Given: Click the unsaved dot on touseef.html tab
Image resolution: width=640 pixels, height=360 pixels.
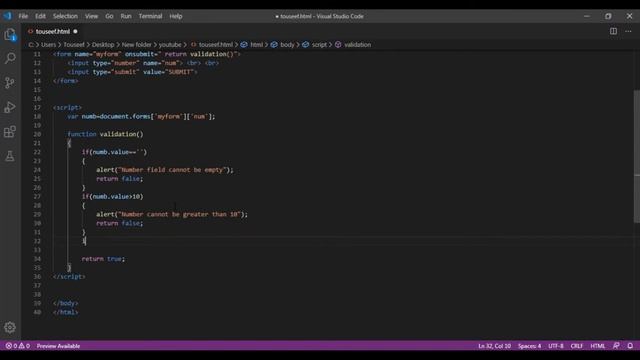Looking at the screenshot, I should tap(75, 31).
